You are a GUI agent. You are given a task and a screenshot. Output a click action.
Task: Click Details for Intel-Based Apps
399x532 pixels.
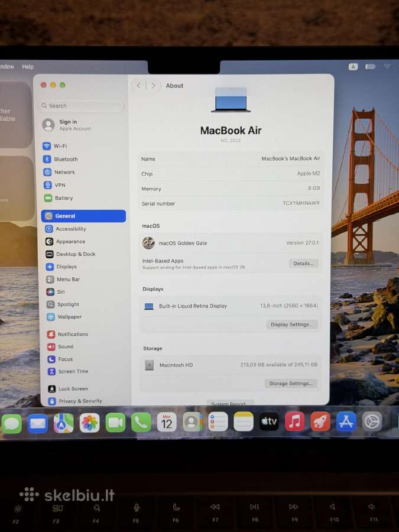pyautogui.click(x=304, y=264)
